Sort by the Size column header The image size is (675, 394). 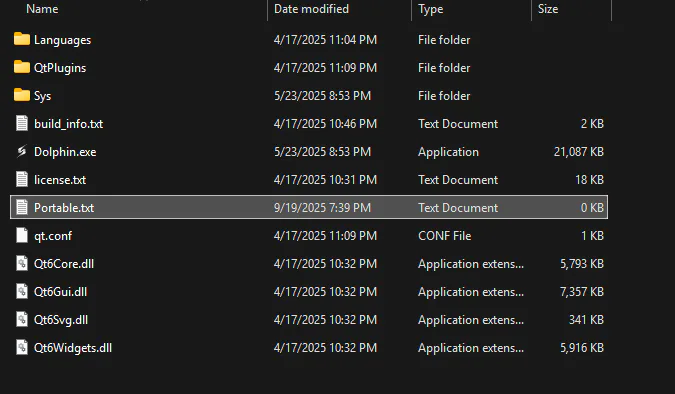point(548,9)
